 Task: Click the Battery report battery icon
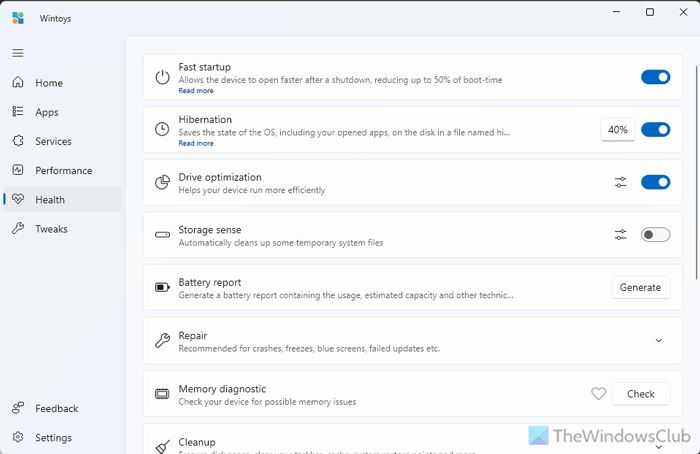pos(162,288)
